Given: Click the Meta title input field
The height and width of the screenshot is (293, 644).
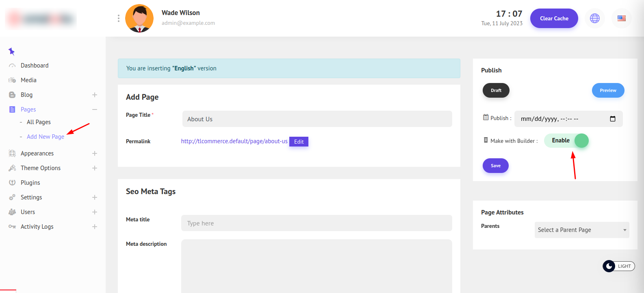Looking at the screenshot, I should 316,223.
